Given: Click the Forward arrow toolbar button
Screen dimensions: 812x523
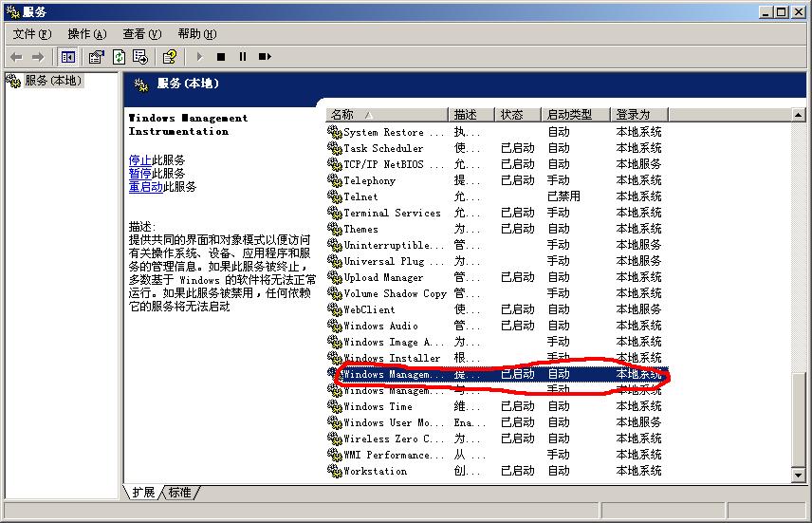Looking at the screenshot, I should point(38,57).
